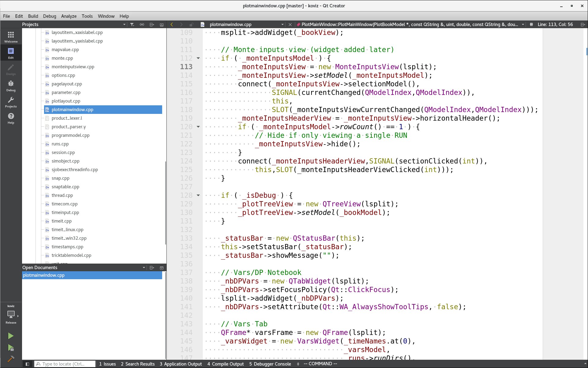The width and height of the screenshot is (588, 368).
Task: Switch to the Welcome mode
Action: coord(11,36)
